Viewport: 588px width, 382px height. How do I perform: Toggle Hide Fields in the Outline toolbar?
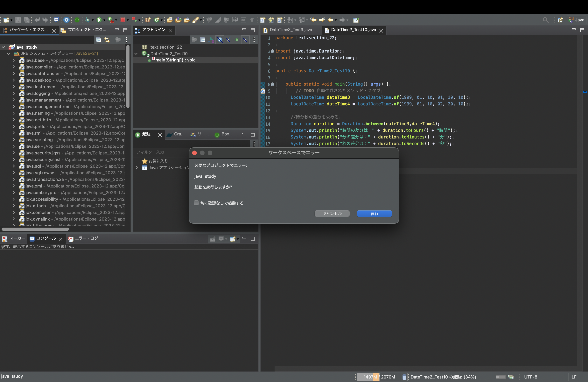tap(220, 40)
